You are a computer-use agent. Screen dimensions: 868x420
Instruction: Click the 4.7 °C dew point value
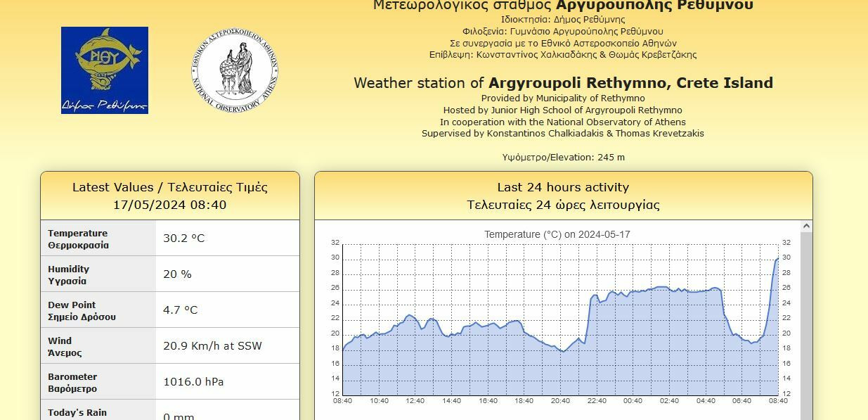(180, 310)
